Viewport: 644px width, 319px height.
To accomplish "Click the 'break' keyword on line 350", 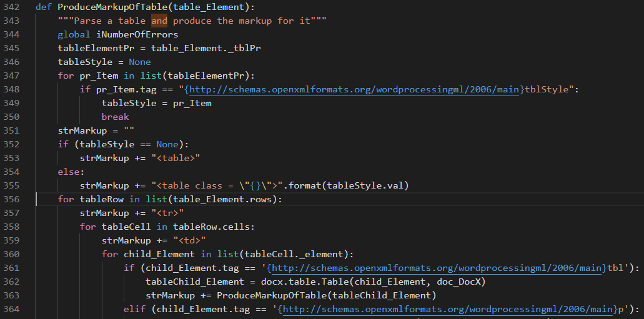I will [x=116, y=117].
